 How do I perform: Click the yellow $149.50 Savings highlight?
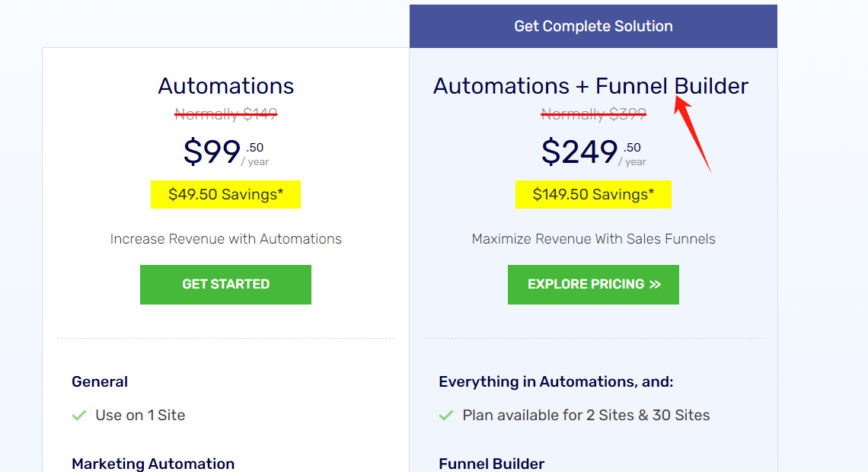(593, 194)
